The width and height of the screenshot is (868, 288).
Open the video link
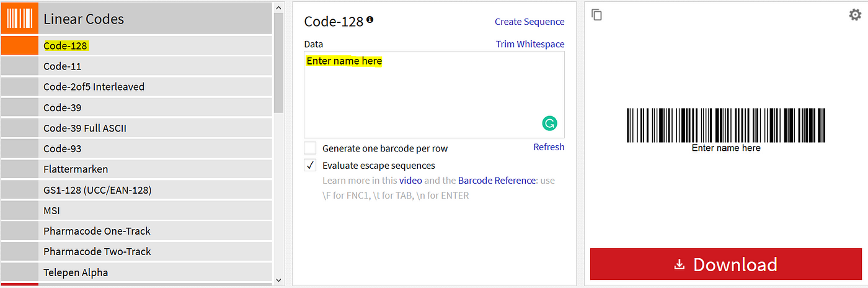click(x=410, y=181)
